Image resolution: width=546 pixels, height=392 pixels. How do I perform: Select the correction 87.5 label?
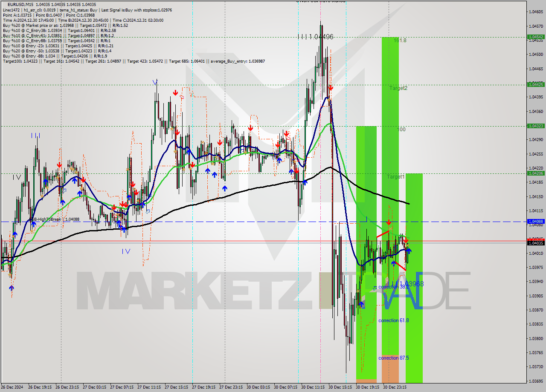click(393, 358)
